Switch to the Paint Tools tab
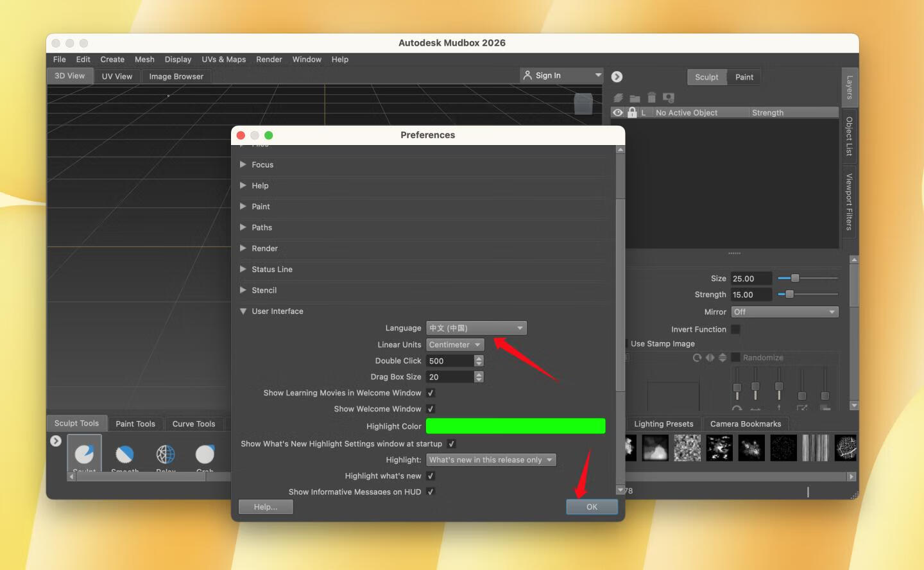This screenshot has width=924, height=570. (x=135, y=424)
